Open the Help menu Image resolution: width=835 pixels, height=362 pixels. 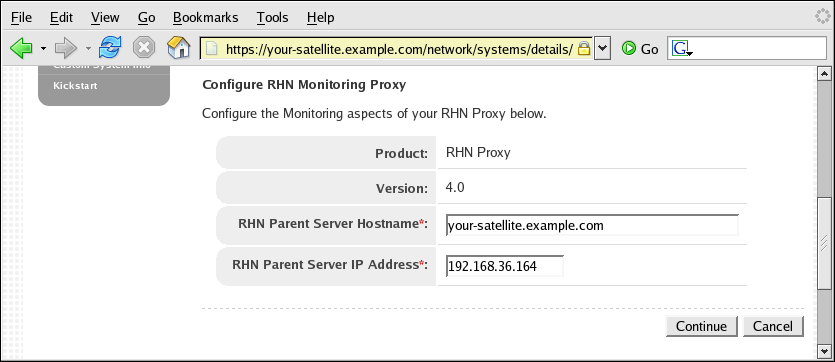point(321,18)
